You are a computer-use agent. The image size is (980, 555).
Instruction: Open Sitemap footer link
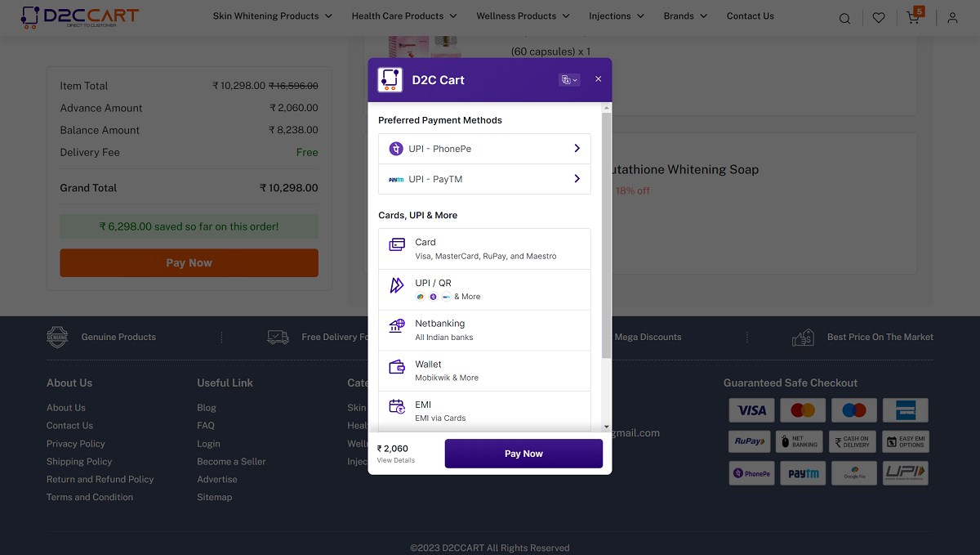pyautogui.click(x=214, y=498)
